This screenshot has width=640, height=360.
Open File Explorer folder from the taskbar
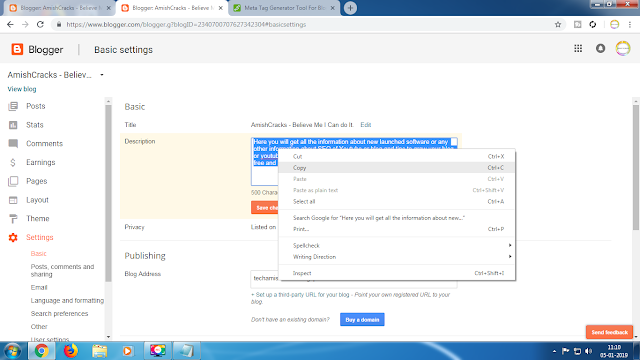pos(100,351)
